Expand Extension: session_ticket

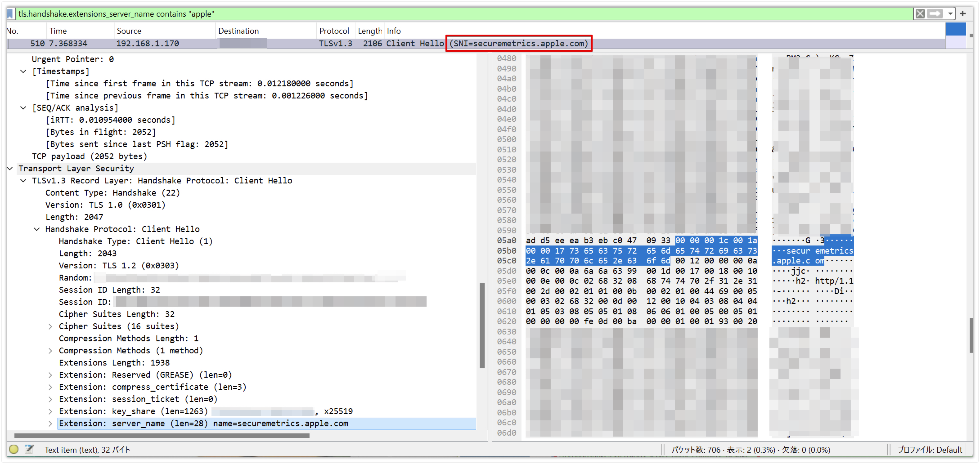point(50,399)
